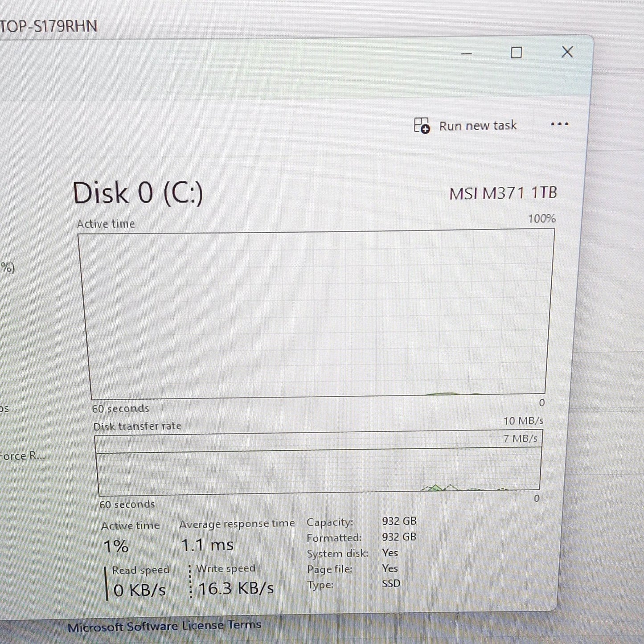The height and width of the screenshot is (644, 644).
Task: Click the 1.1 ms response time value
Action: (x=207, y=545)
